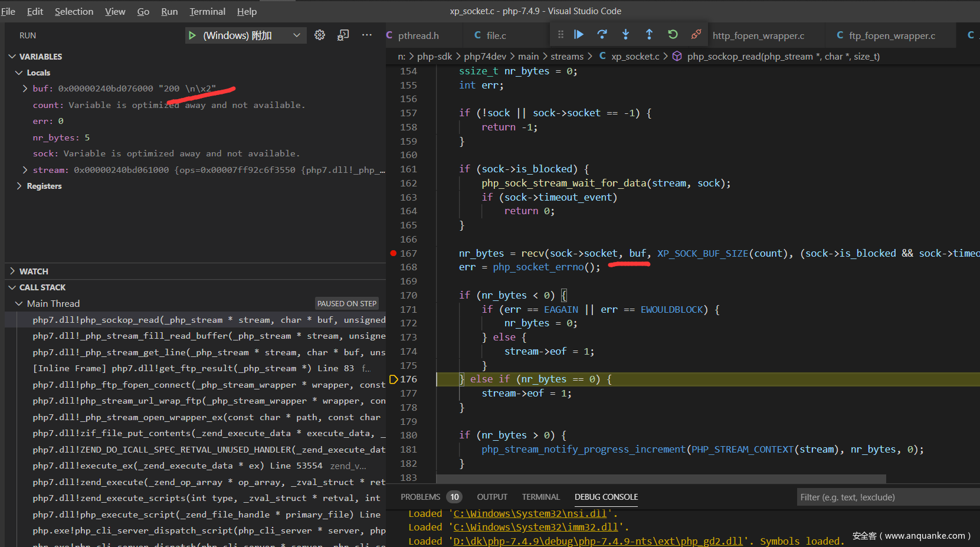Toggle the breakpoint on line 167
The width and height of the screenshot is (980, 547).
[x=394, y=253]
